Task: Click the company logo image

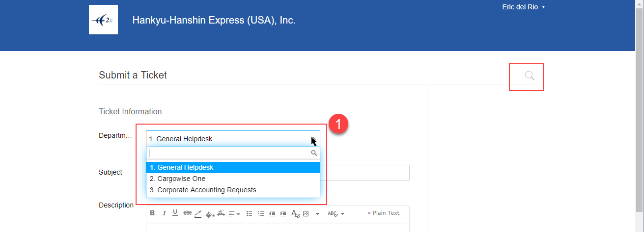Action: (x=103, y=20)
